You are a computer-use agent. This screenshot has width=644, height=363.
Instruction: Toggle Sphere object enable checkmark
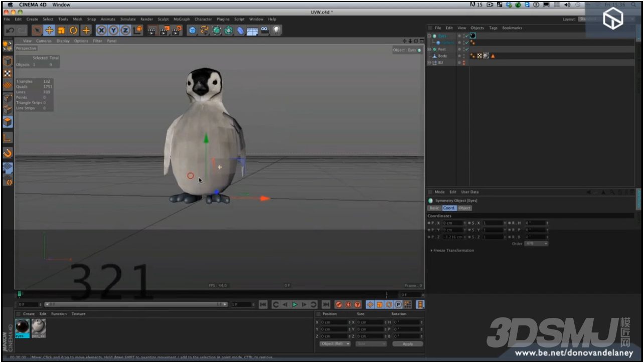coord(467,43)
